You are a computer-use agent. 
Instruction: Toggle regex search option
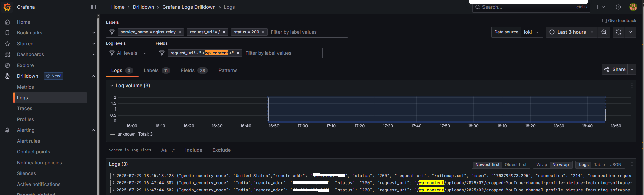[173, 150]
